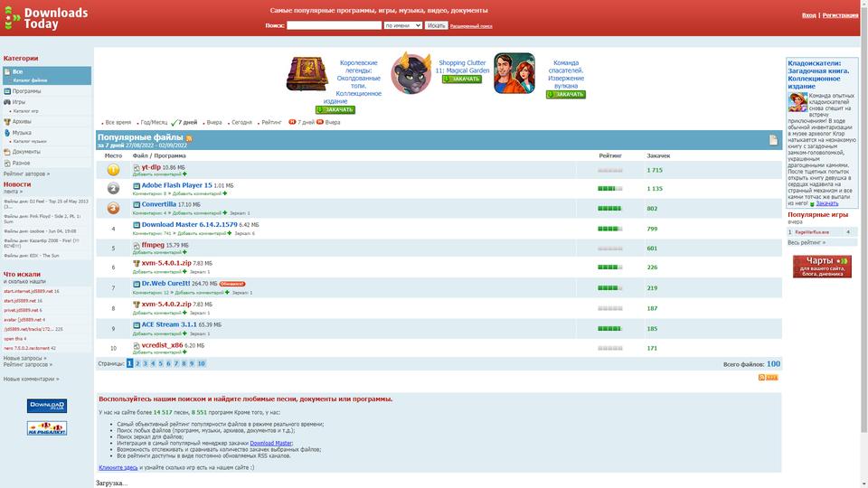This screenshot has width=868, height=488.
Task: Click bronze third-place medal icon
Action: (x=113, y=208)
